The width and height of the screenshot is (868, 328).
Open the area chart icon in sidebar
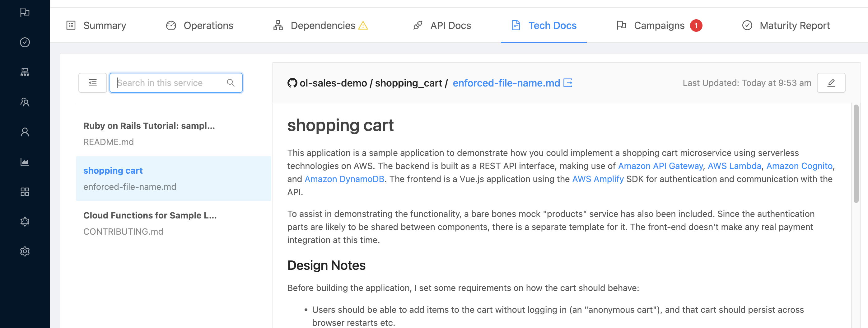tap(25, 162)
